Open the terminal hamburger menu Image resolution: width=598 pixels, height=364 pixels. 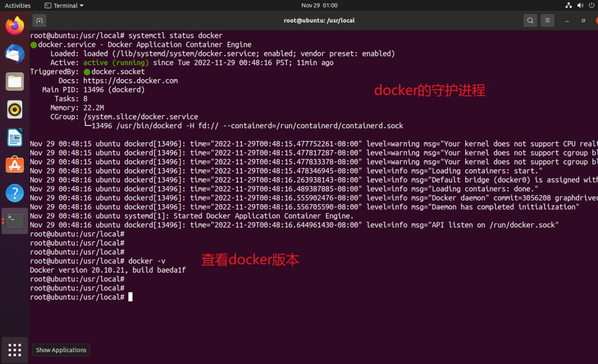[547, 20]
